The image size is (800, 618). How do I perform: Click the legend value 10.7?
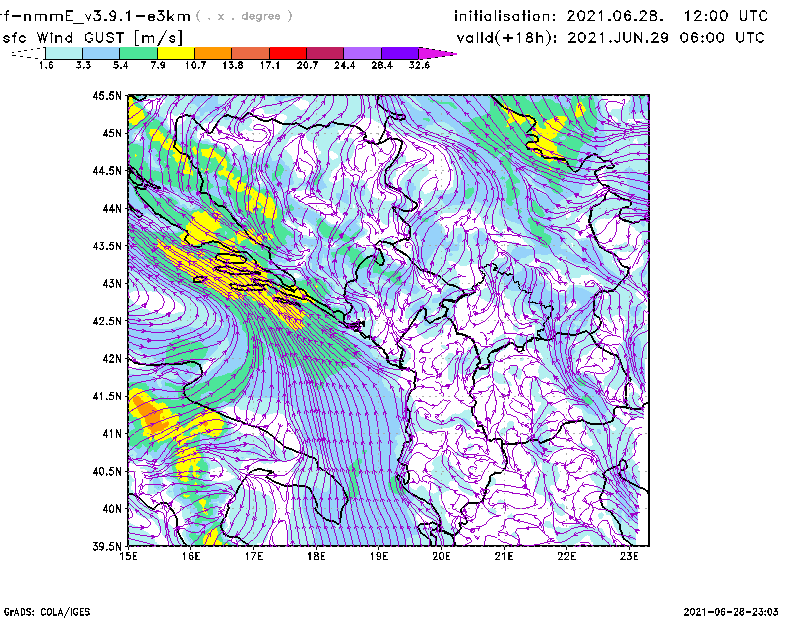[195, 65]
